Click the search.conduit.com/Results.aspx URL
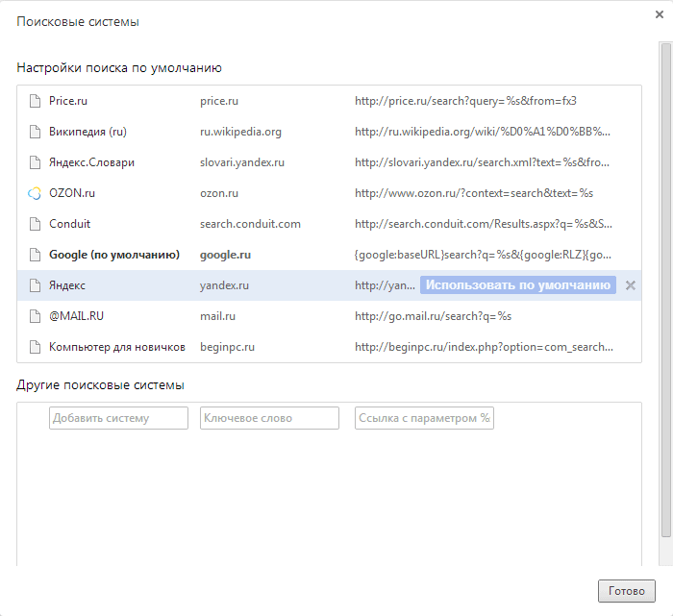 (484, 224)
